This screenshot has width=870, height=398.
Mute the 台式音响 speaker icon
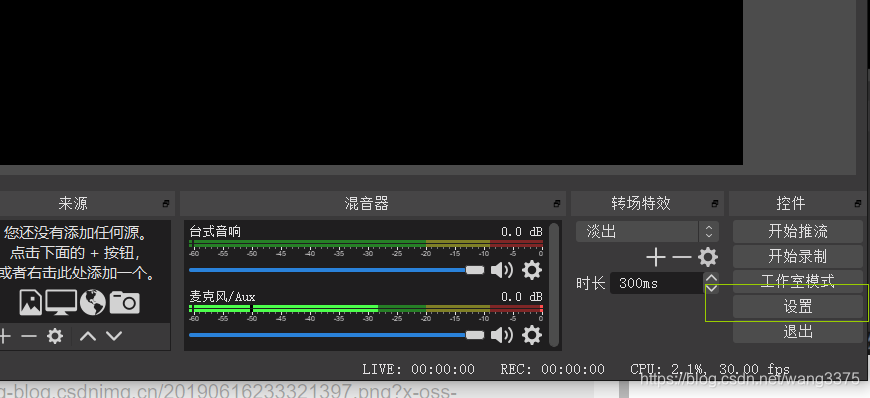(502, 270)
